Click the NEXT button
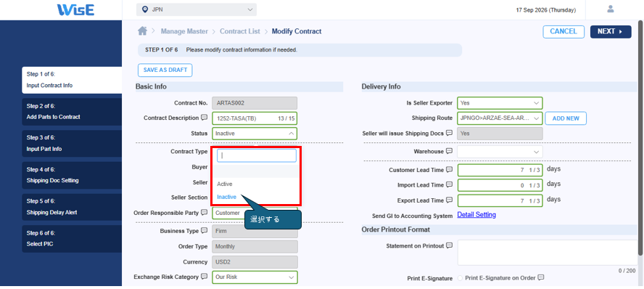Screen dimensions: 644x289 (x=611, y=32)
